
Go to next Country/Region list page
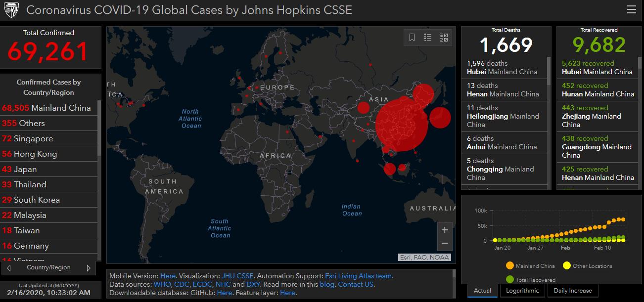89,268
